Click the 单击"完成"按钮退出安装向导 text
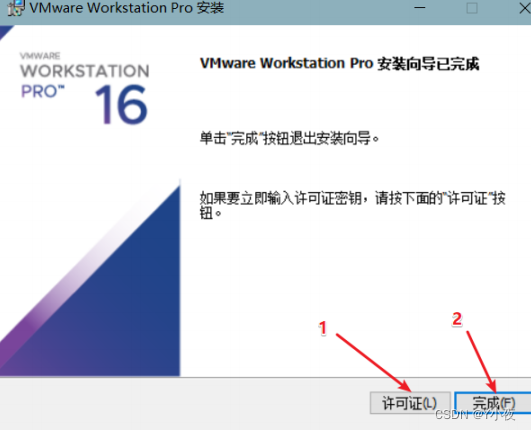Viewport: 531px width, 430px height. [290, 138]
